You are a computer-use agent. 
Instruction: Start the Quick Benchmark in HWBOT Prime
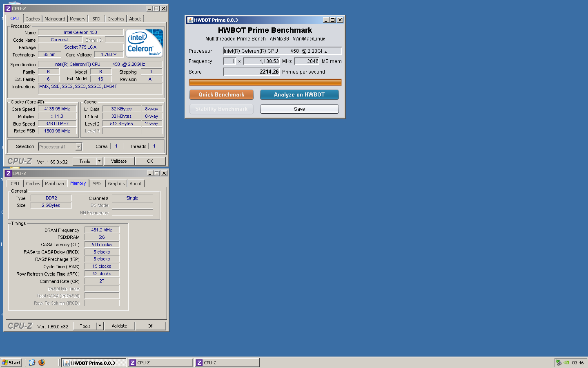(x=221, y=94)
